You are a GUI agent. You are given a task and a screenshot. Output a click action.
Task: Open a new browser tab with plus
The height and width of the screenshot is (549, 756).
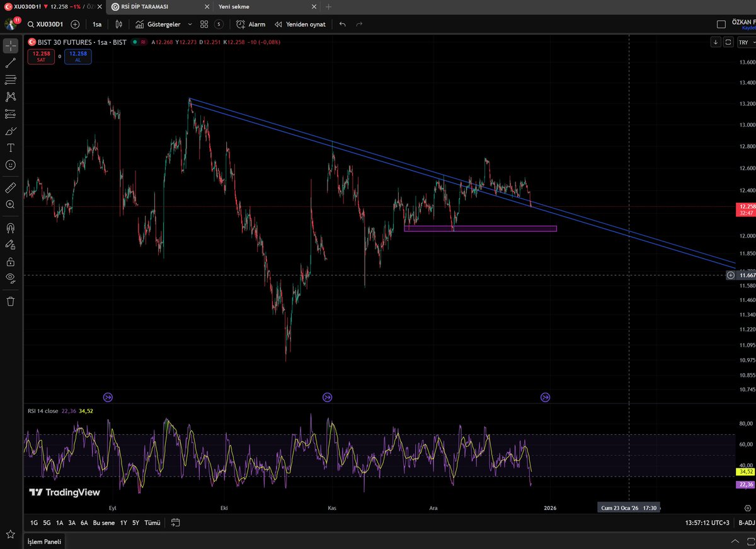[328, 6]
